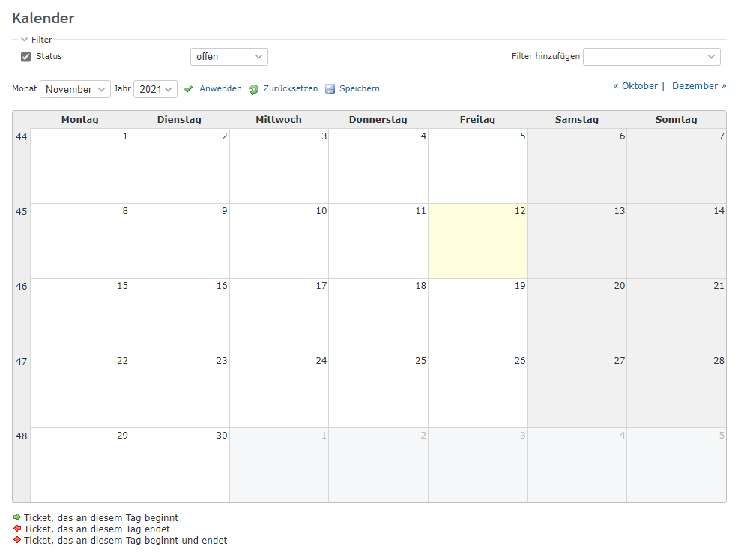Open the Jahr dropdown showing 2021
The height and width of the screenshot is (560, 735).
tap(155, 89)
